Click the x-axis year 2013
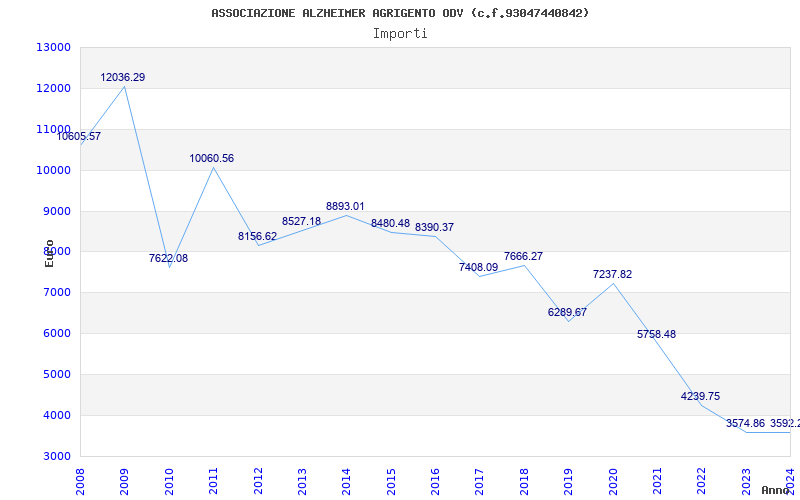 pyautogui.click(x=302, y=481)
